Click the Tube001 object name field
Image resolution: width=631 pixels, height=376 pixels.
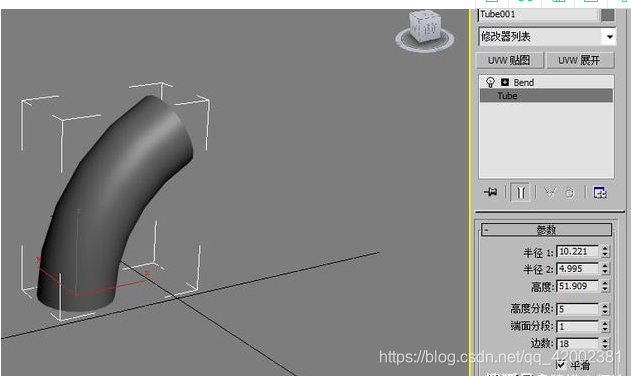coord(538,14)
